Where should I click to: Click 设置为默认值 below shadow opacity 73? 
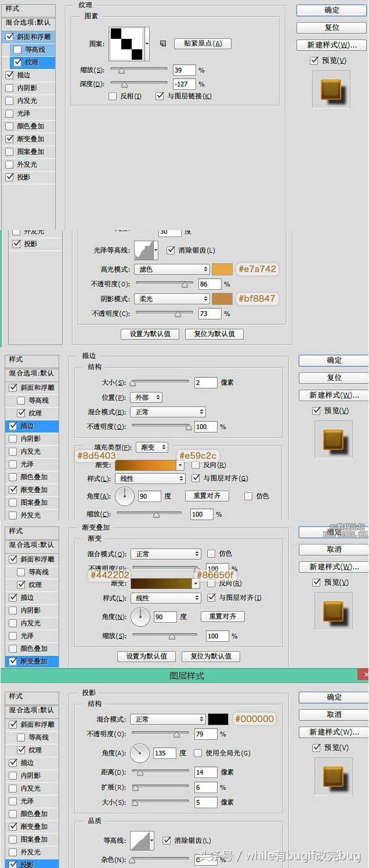click(x=150, y=334)
